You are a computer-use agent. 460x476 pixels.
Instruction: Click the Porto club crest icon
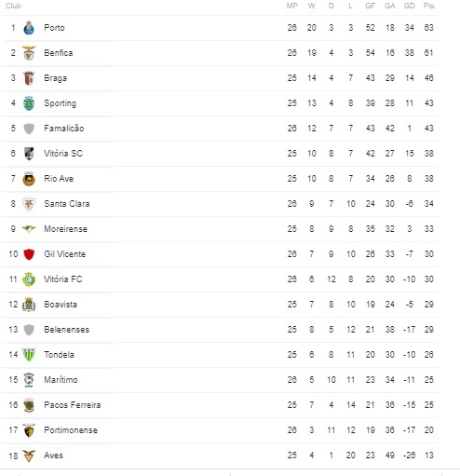29,28
